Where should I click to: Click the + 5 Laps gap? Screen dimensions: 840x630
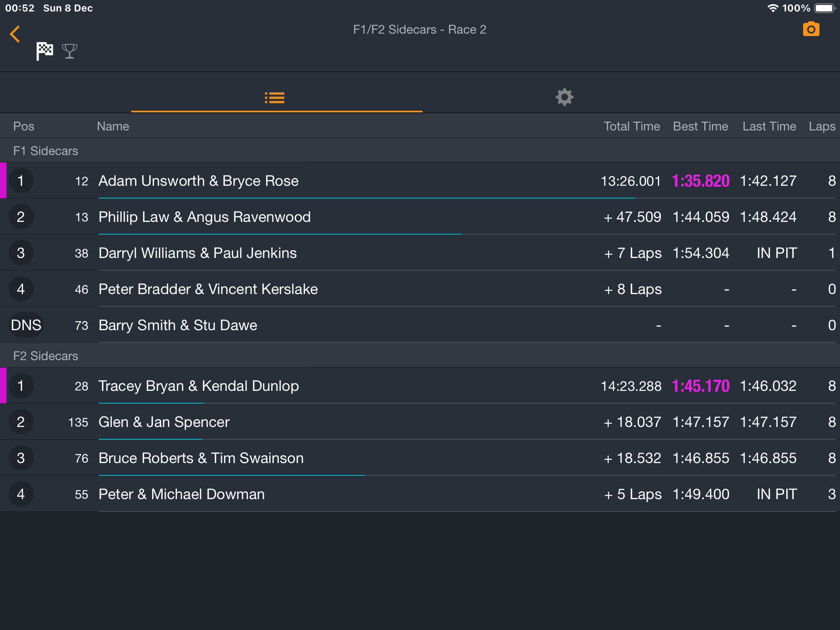coord(632,495)
